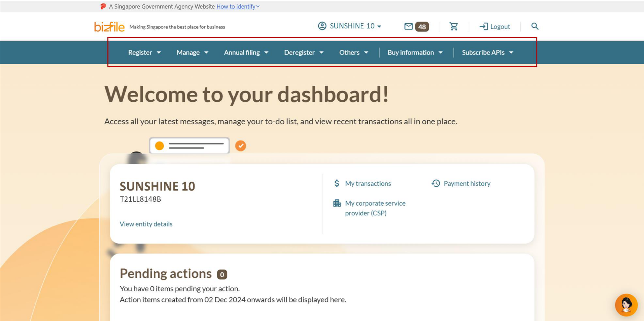Click the text A Singapore Government Agency Website
644x321 pixels.
[162, 6]
